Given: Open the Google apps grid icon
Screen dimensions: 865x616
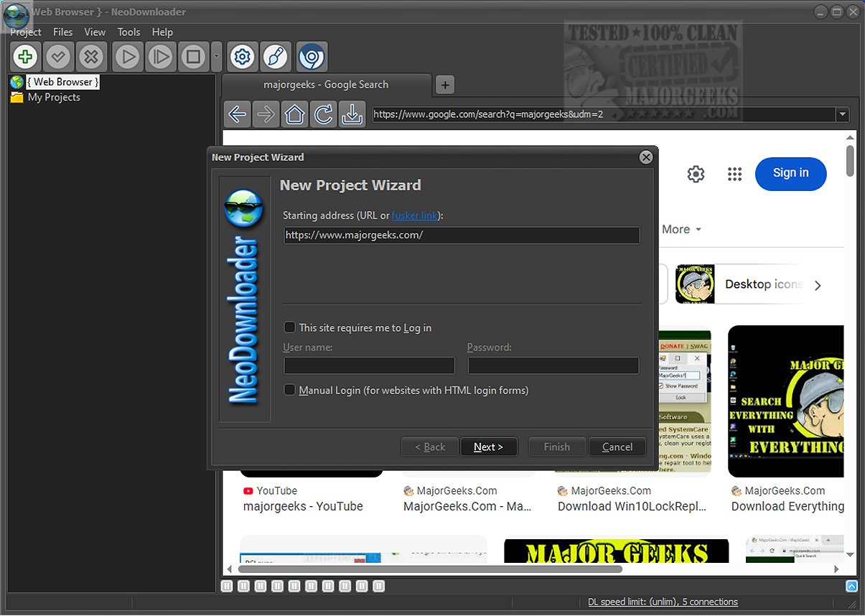Looking at the screenshot, I should (734, 174).
